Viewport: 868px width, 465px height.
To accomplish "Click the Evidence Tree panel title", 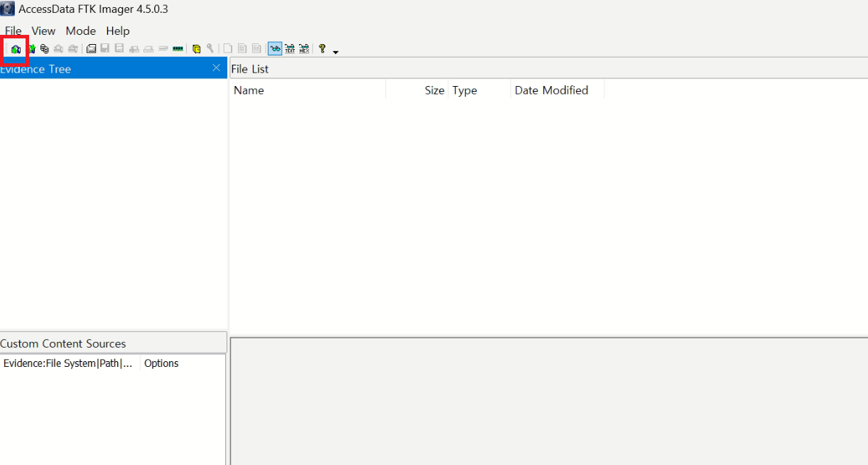I will [x=36, y=69].
